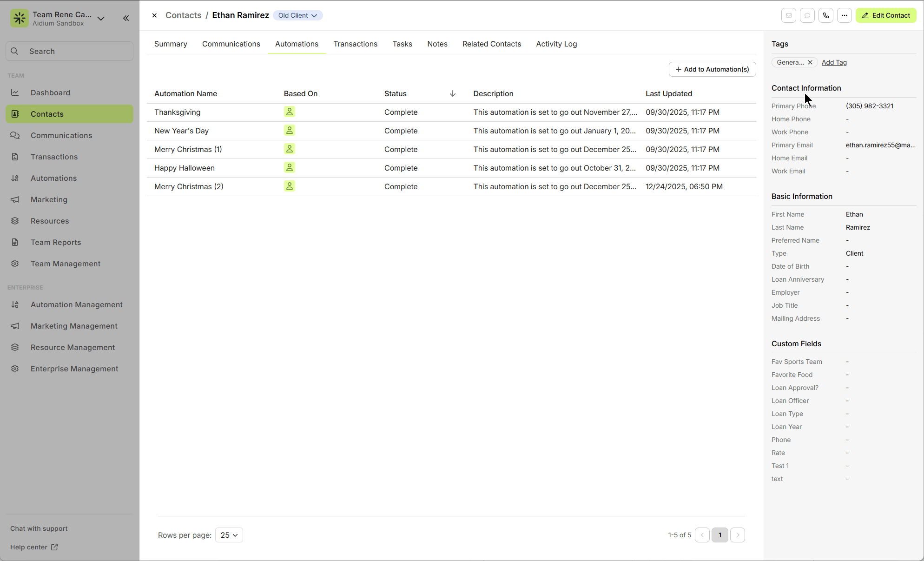Remove the General tag with X

click(810, 62)
